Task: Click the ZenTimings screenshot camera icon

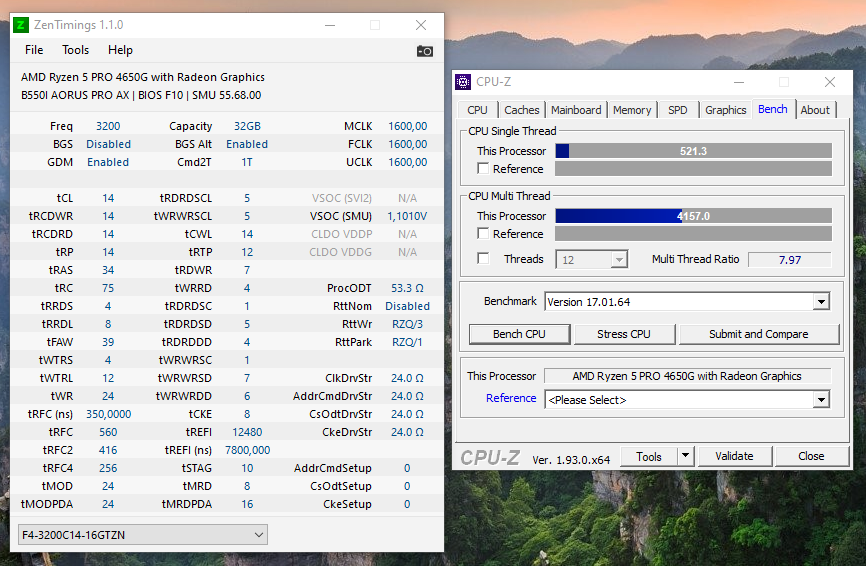Action: coord(425,51)
